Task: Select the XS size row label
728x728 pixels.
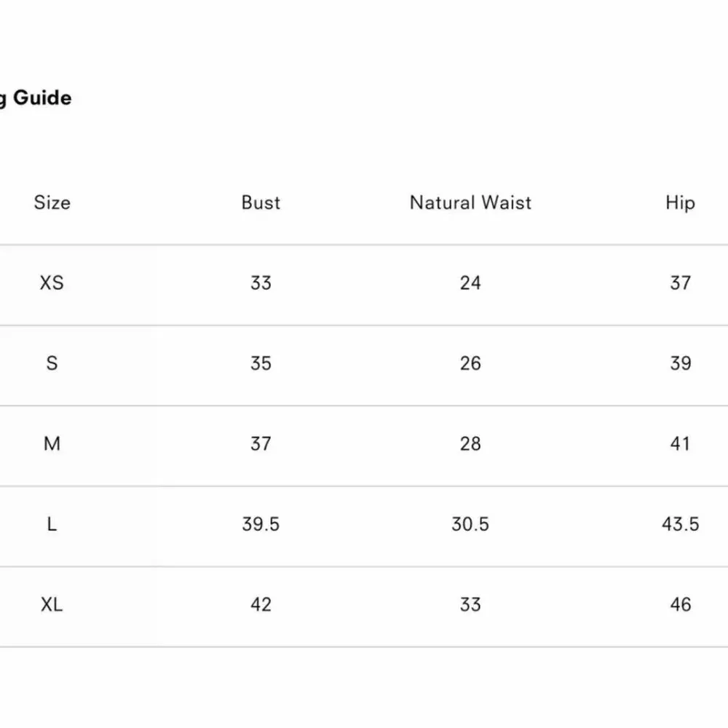Action: click(52, 282)
